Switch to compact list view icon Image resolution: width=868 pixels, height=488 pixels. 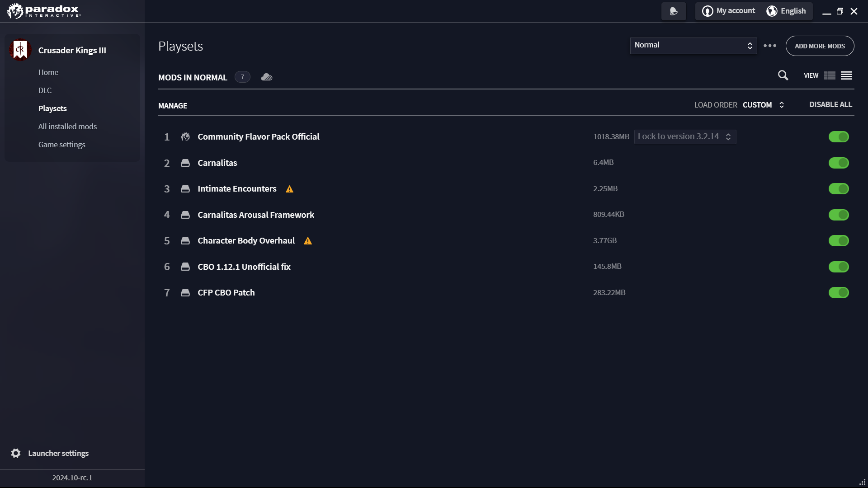(x=846, y=75)
